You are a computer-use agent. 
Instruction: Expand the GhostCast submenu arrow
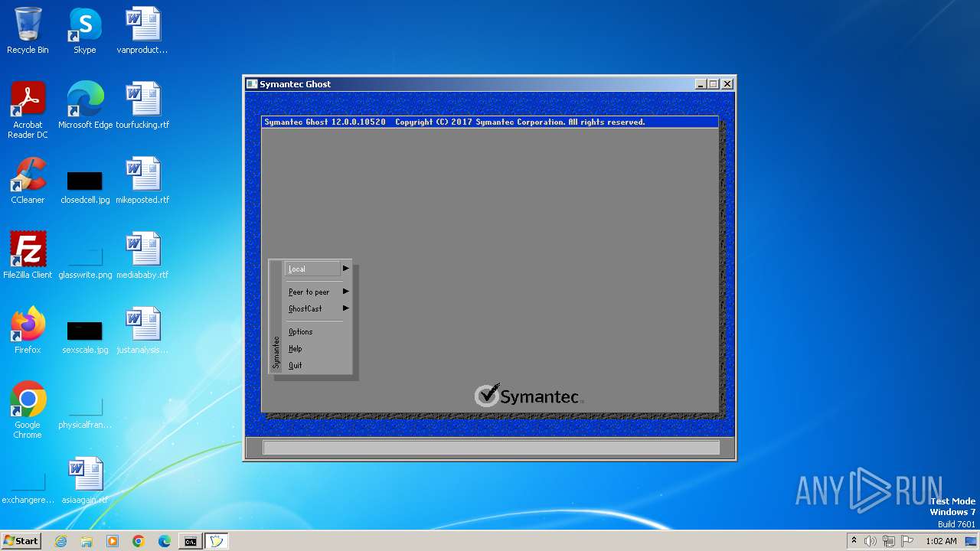(x=346, y=308)
